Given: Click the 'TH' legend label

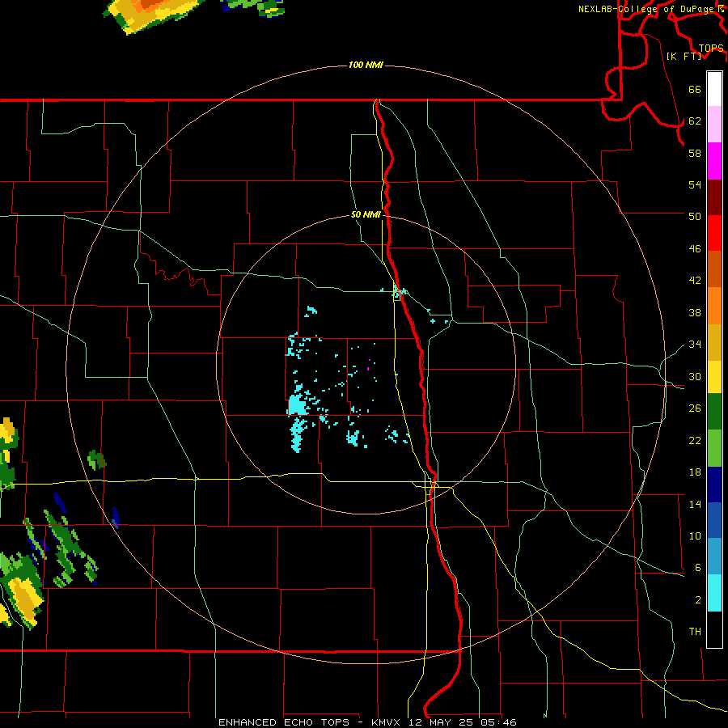Looking at the screenshot, I should tap(695, 632).
